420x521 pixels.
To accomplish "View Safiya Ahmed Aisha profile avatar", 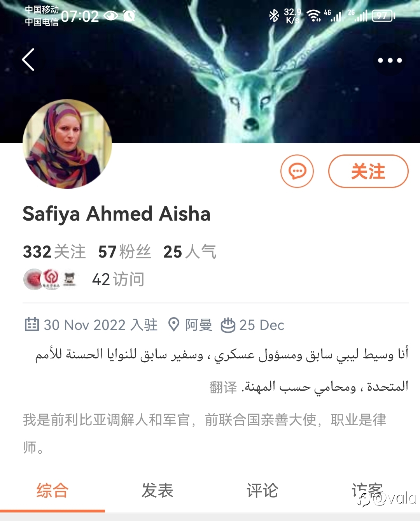I will (x=67, y=144).
